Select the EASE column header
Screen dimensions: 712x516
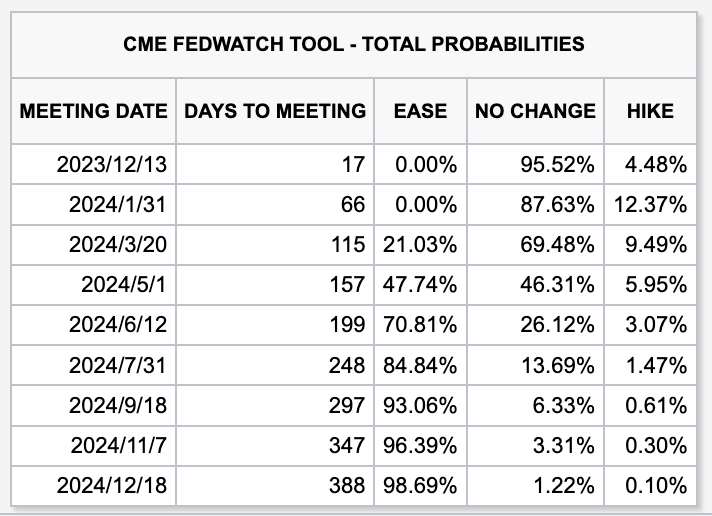tap(420, 111)
